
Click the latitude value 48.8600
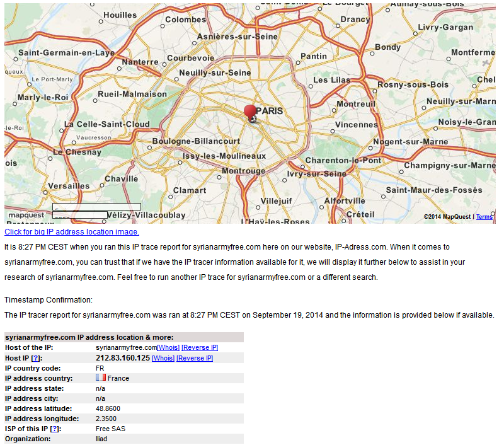click(108, 408)
